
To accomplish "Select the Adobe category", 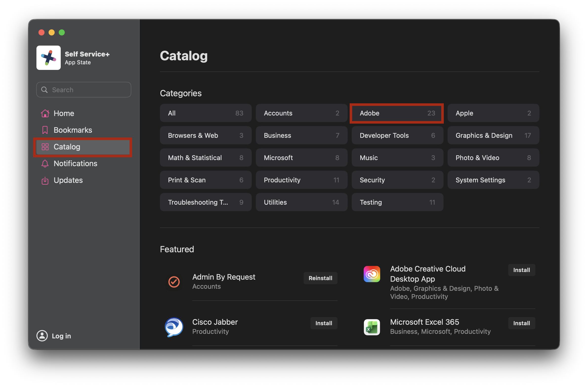I will 397,113.
